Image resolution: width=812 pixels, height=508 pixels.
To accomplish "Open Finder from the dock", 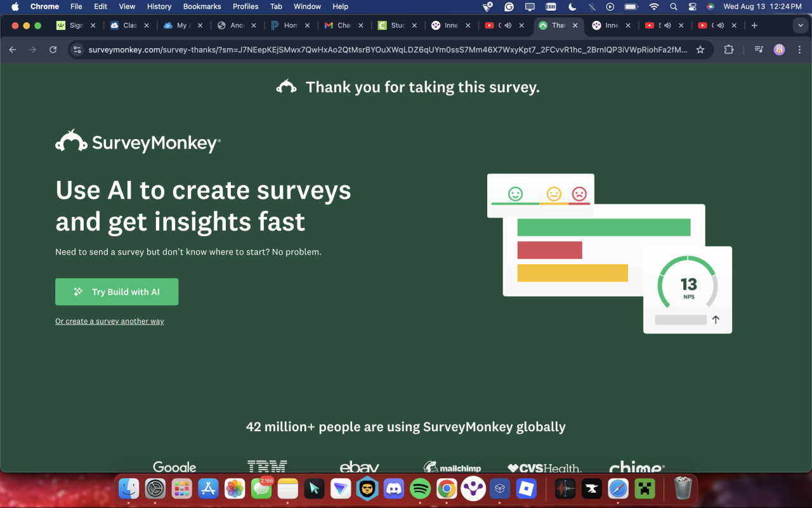I will tap(129, 488).
